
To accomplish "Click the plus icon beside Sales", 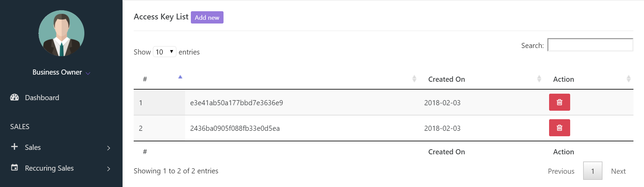I will pos(14,147).
